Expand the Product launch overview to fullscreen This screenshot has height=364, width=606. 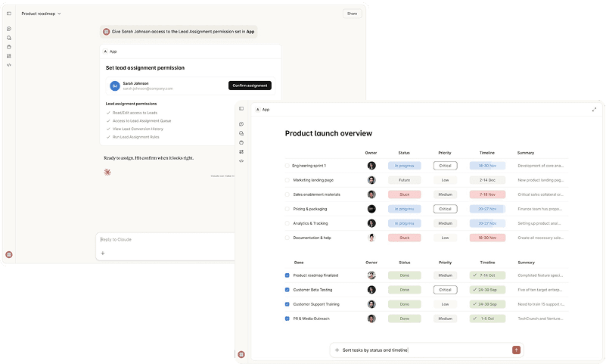594,110
